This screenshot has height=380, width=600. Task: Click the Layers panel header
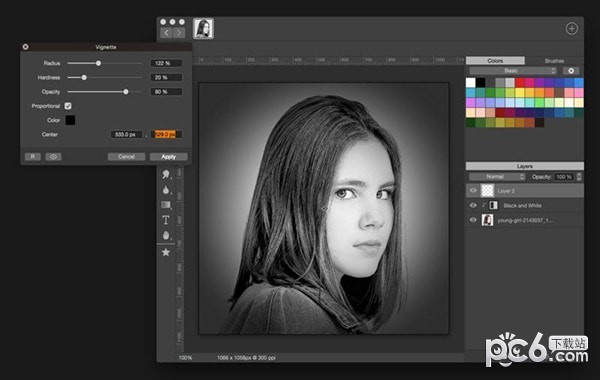coord(525,166)
